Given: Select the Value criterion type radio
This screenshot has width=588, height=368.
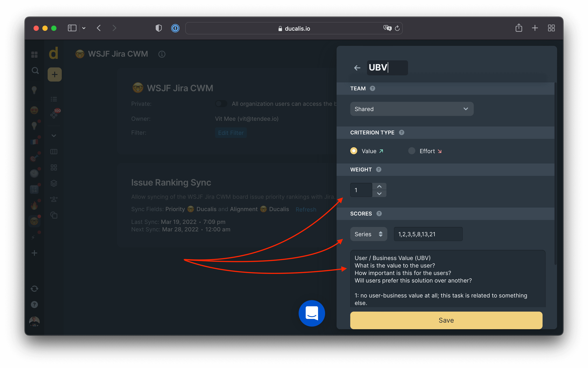Looking at the screenshot, I should click(x=354, y=151).
